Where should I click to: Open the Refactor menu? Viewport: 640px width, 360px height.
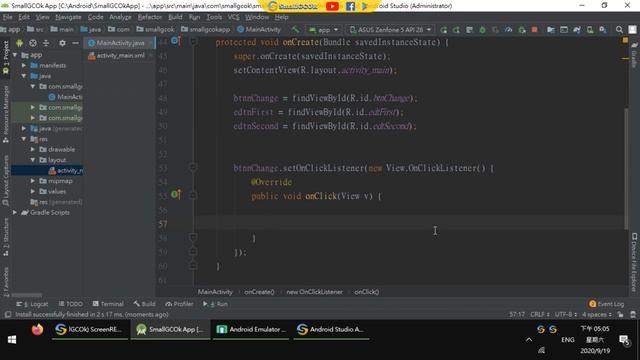[149, 17]
